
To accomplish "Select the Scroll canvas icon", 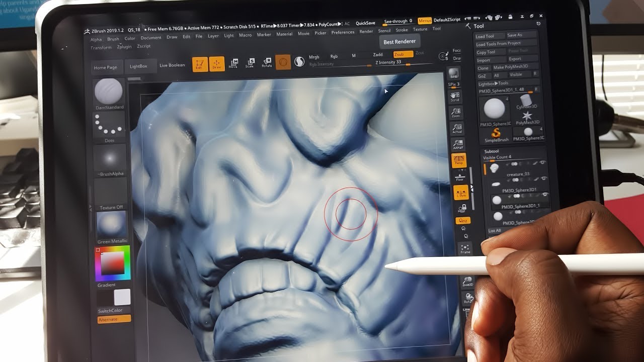I will (x=455, y=97).
